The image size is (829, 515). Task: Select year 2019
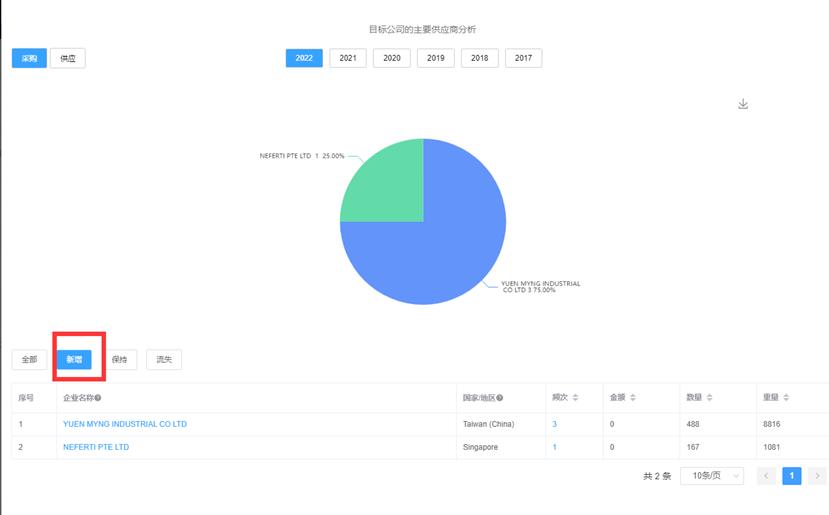(x=436, y=58)
